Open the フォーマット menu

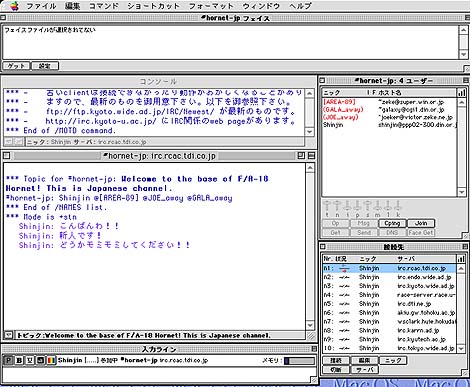[x=211, y=6]
